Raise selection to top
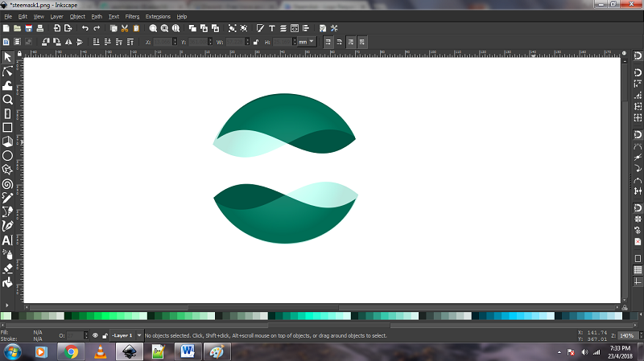The width and height of the screenshot is (644, 361). point(130,42)
